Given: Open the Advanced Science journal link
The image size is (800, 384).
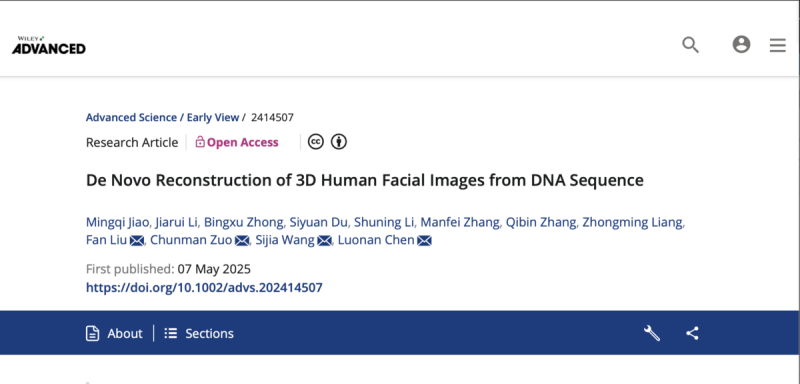Looking at the screenshot, I should coord(131,117).
